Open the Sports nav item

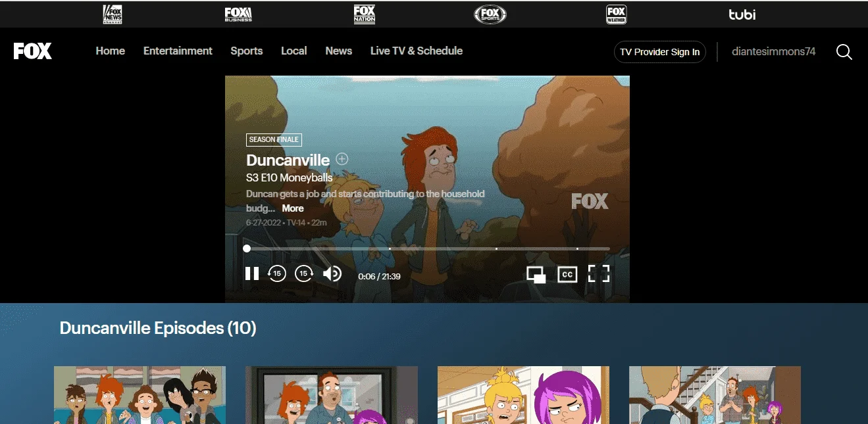[247, 51]
